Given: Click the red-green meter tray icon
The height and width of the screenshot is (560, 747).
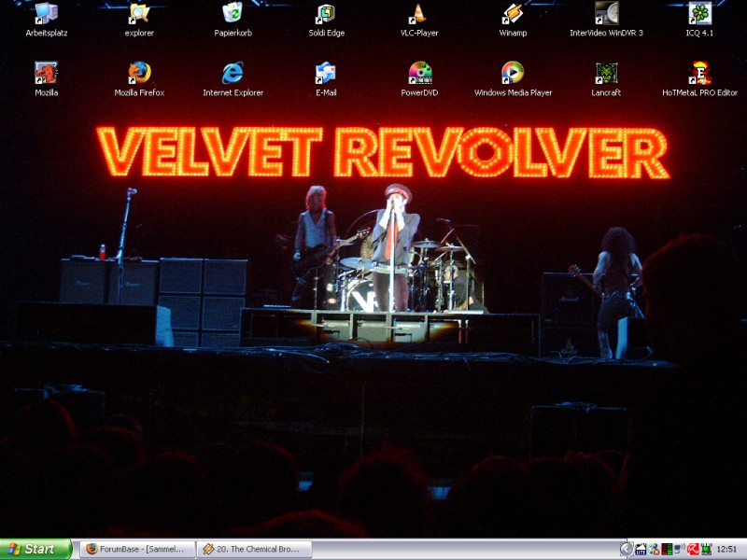Looking at the screenshot, I should coord(667,550).
